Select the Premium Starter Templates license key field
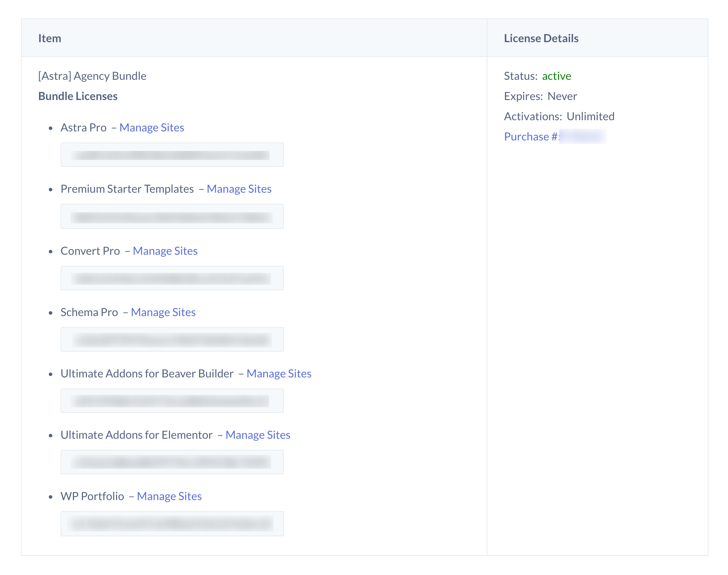The image size is (728, 575). tap(172, 216)
